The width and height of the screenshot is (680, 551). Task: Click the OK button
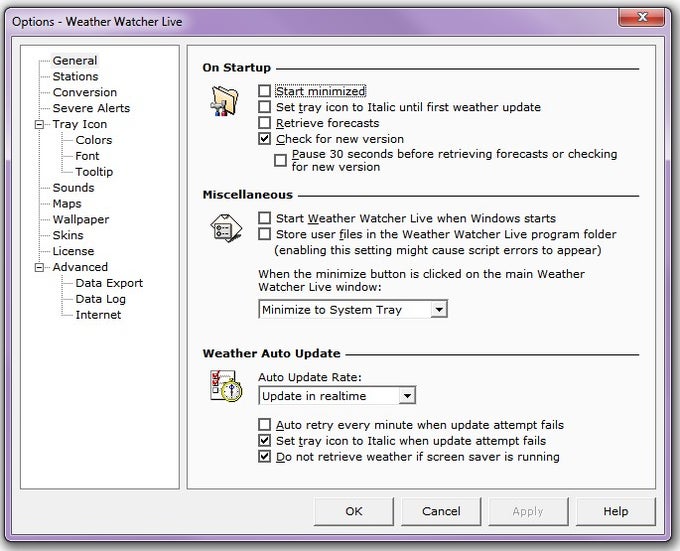pos(353,511)
